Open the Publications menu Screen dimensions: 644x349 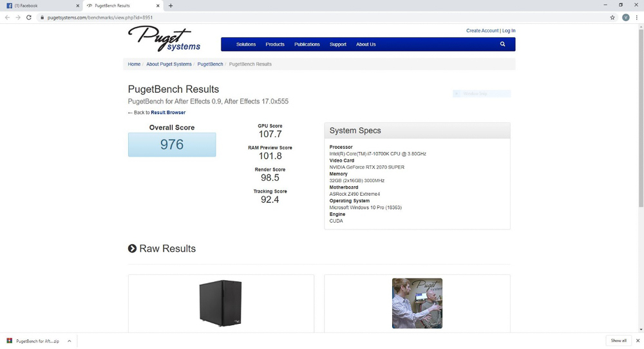tap(307, 44)
